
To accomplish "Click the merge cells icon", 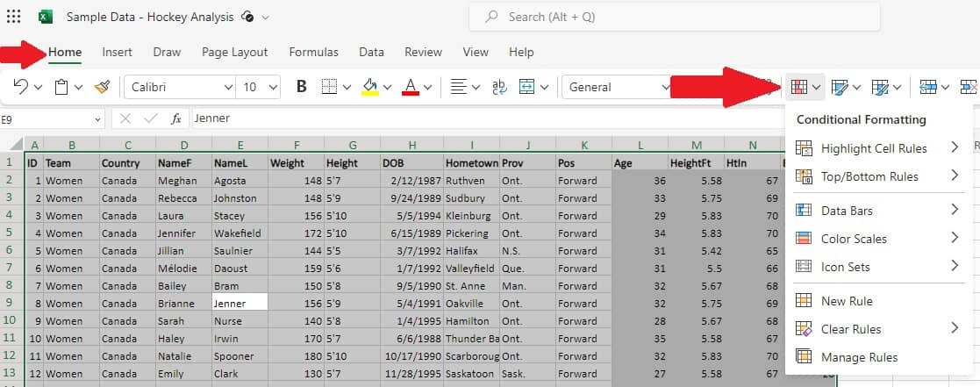I will pos(527,87).
